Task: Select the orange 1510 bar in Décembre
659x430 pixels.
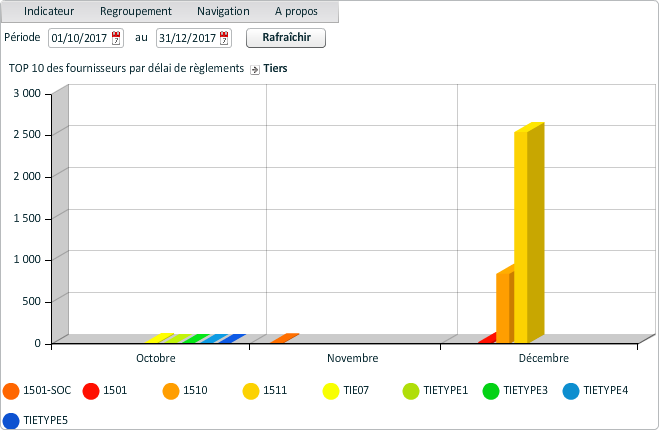Action: pos(505,307)
